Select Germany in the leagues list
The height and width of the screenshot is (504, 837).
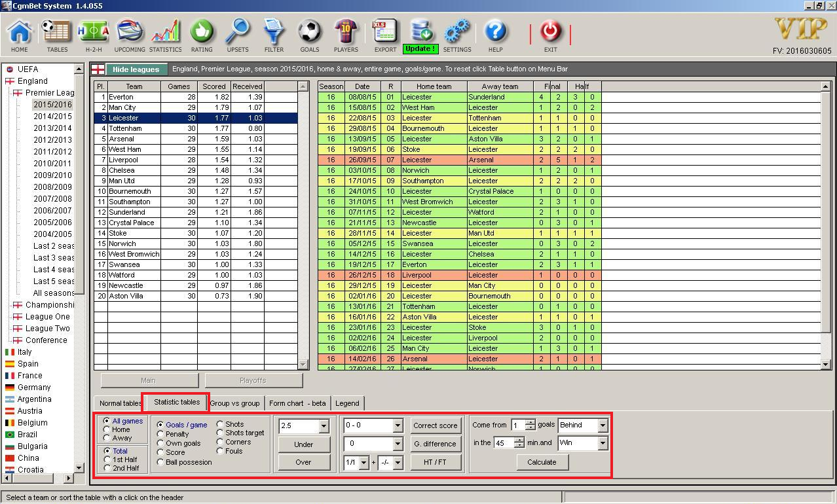point(34,387)
